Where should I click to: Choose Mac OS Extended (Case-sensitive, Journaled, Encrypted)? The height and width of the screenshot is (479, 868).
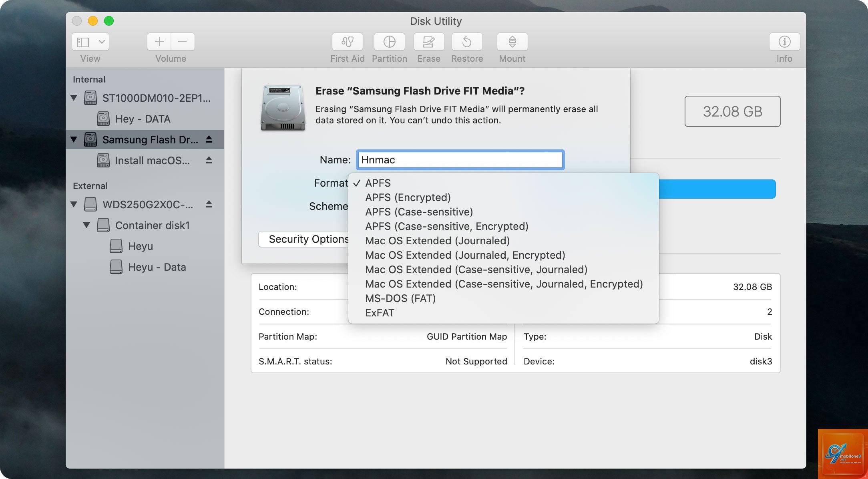504,284
